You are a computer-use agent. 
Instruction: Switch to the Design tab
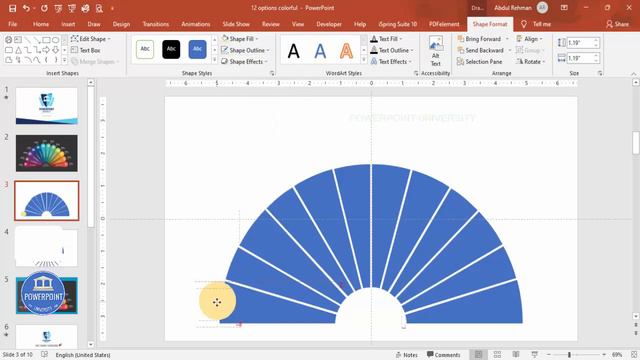[x=121, y=24]
